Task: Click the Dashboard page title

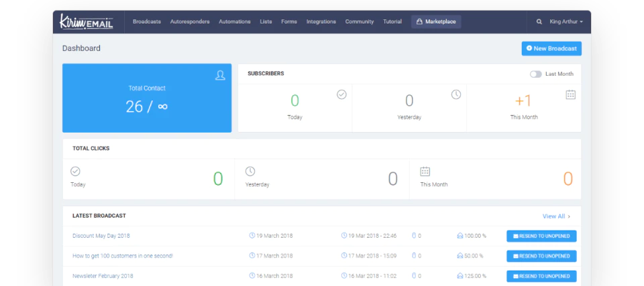Action: 81,48
